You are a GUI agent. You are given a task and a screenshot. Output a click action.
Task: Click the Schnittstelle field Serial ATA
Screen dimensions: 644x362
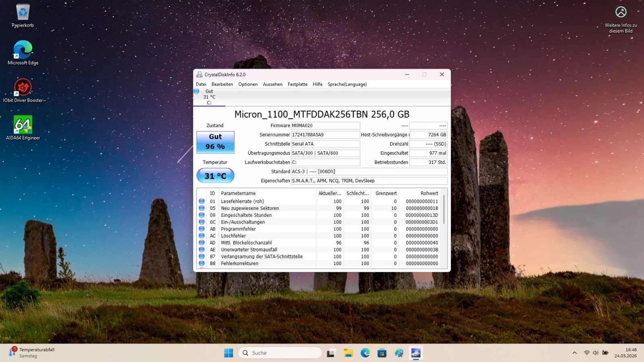point(325,144)
